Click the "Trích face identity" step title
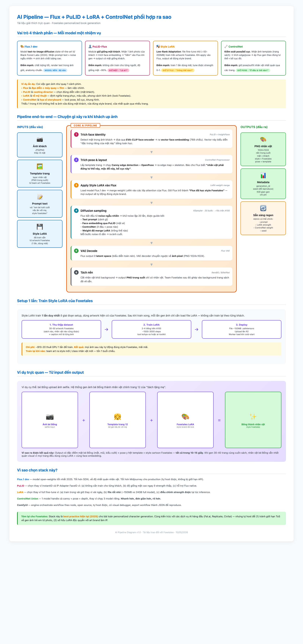Image resolution: width=303 pixels, height=644 pixels. click(x=93, y=134)
